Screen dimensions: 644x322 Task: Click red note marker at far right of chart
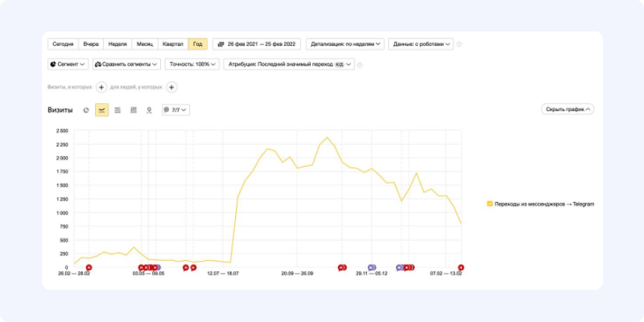[460, 267]
